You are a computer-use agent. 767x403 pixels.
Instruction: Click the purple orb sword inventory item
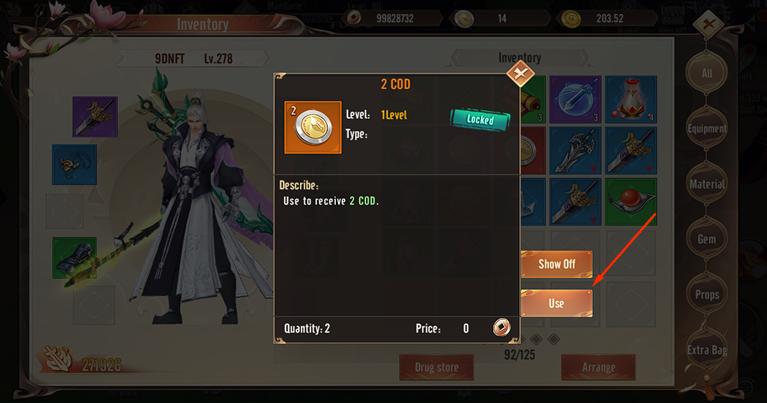(575, 99)
